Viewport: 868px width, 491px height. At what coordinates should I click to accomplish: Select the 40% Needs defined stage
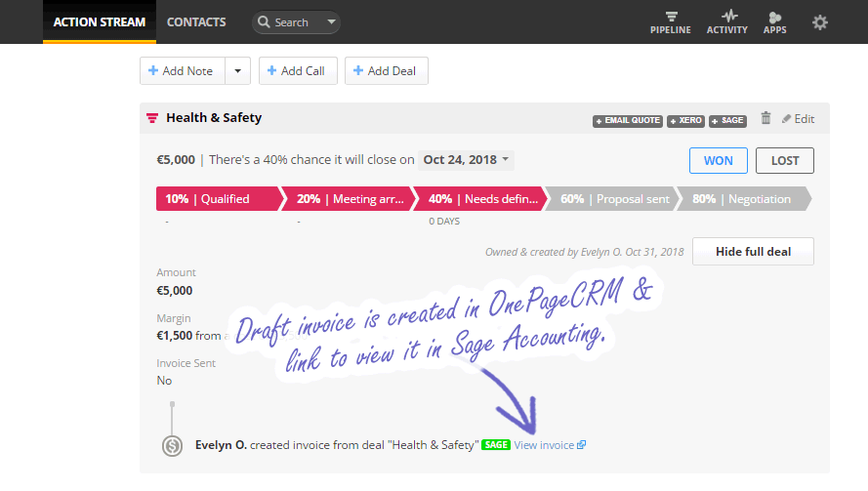(481, 199)
